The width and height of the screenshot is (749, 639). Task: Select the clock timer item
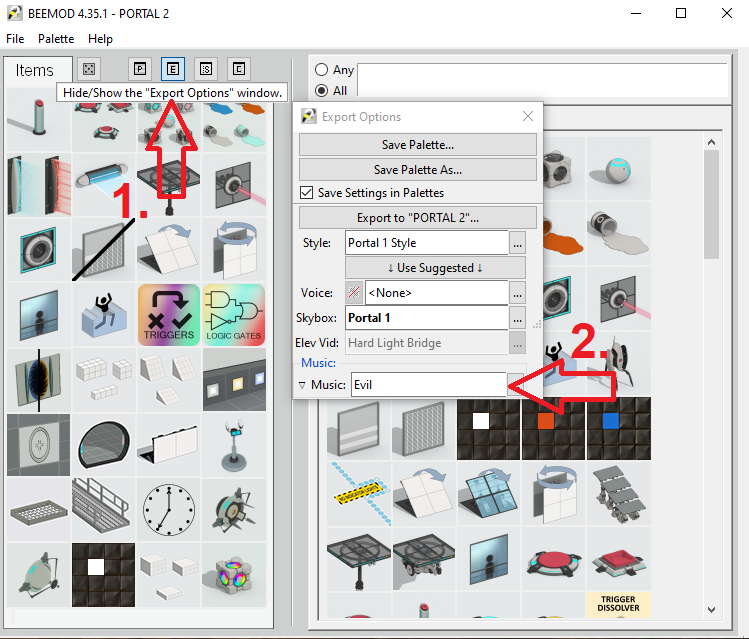coord(169,509)
